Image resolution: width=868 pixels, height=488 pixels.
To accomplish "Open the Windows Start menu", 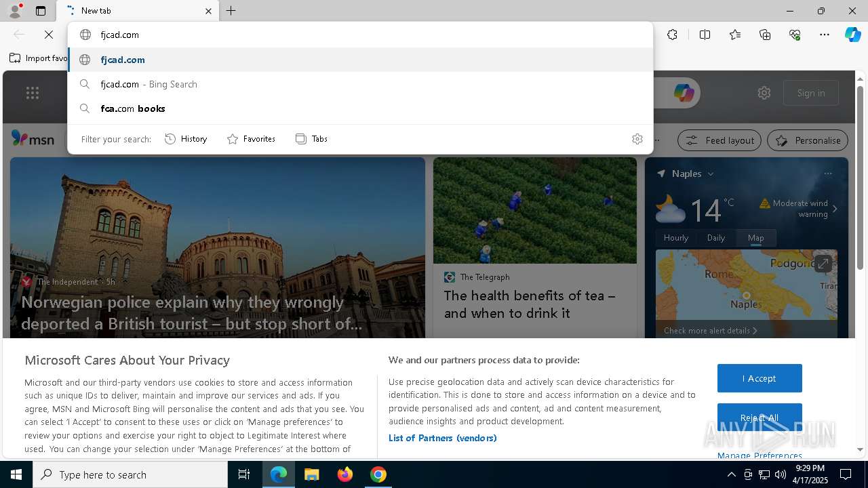I will point(16,474).
